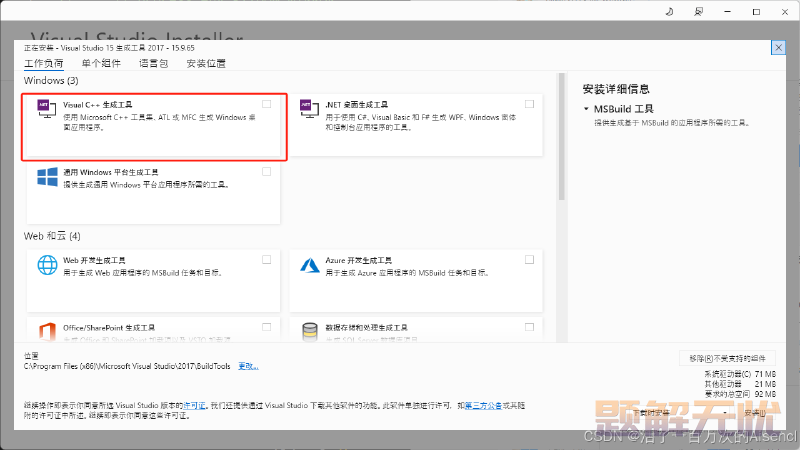Tick the Web 开发生成工具 checkbox
Viewport: 800px width, 450px height.
tap(266, 260)
